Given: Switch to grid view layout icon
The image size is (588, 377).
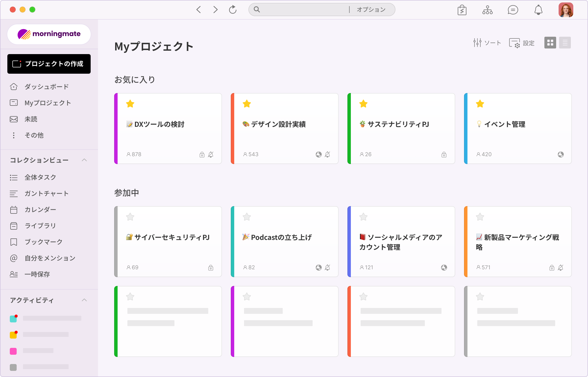Looking at the screenshot, I should point(550,43).
